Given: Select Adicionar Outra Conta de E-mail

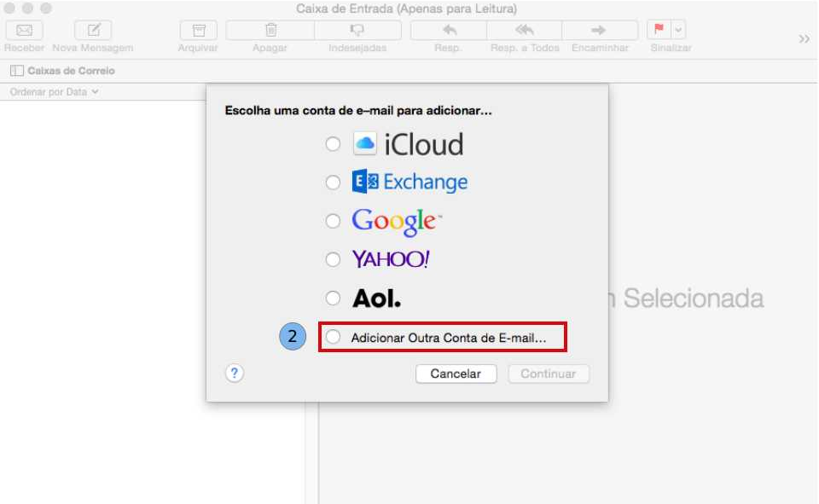Looking at the screenshot, I should (x=333, y=338).
